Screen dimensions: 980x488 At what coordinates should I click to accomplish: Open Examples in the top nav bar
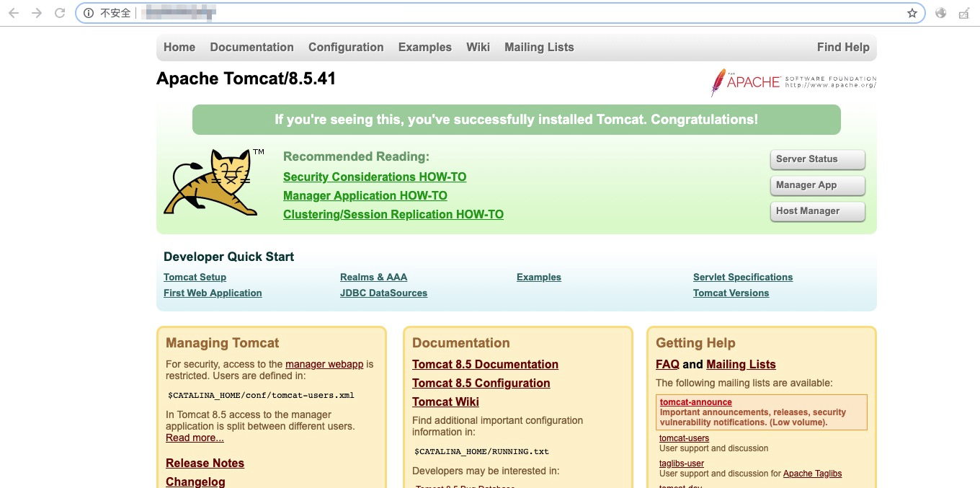[425, 48]
